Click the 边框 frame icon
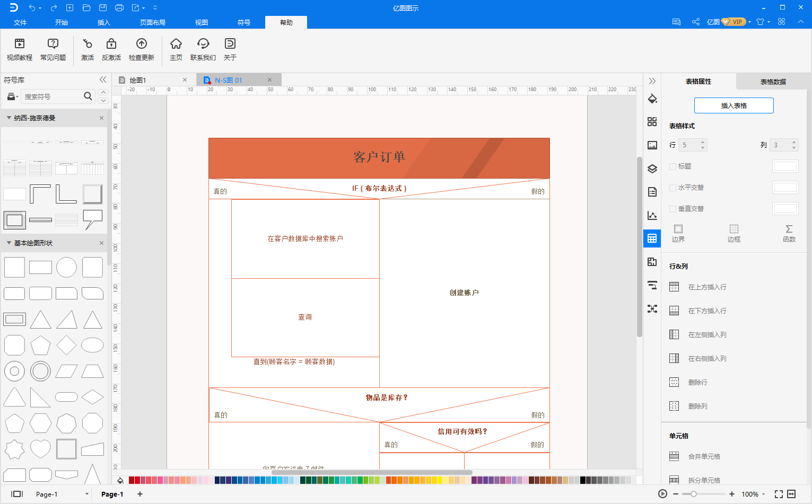Screen dimensions: 812x504 point(734,233)
